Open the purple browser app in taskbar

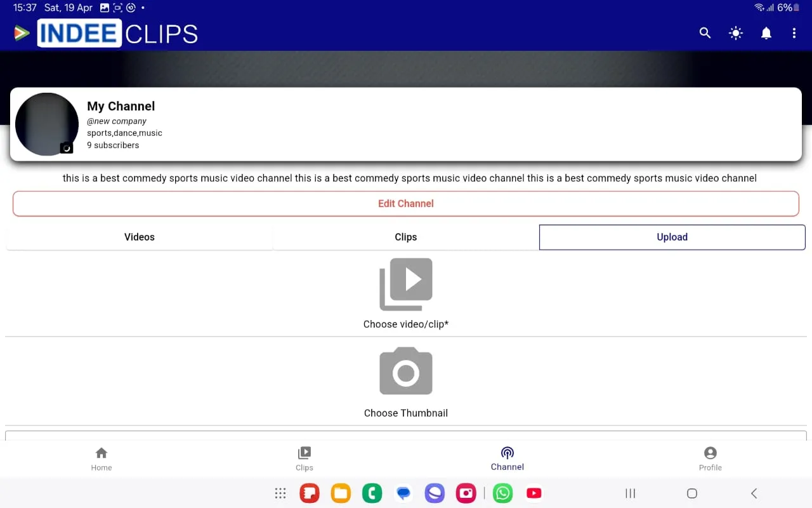(x=435, y=493)
